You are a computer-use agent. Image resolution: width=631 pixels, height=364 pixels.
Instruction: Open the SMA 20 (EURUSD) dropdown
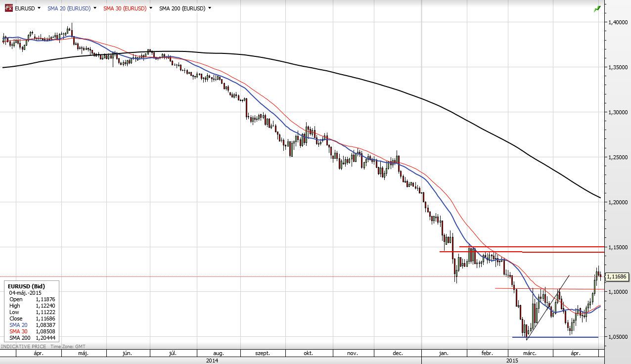click(95, 8)
